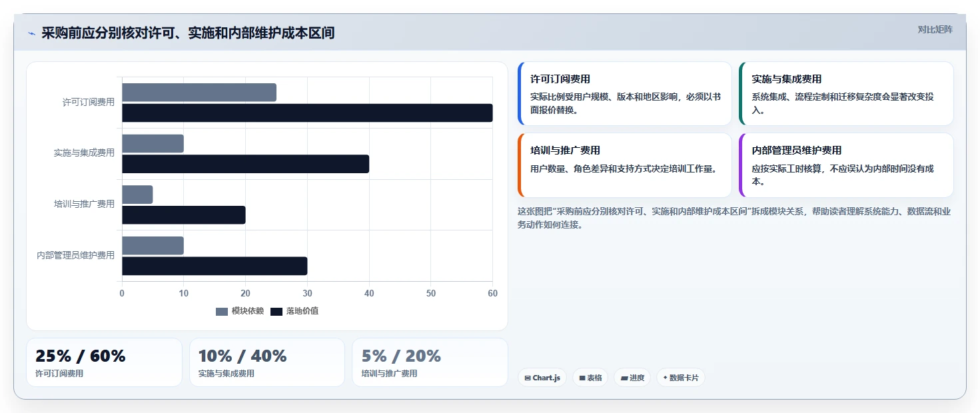Click the description text starting 系统集成、流程定制
980x413 pixels.
[843, 103]
